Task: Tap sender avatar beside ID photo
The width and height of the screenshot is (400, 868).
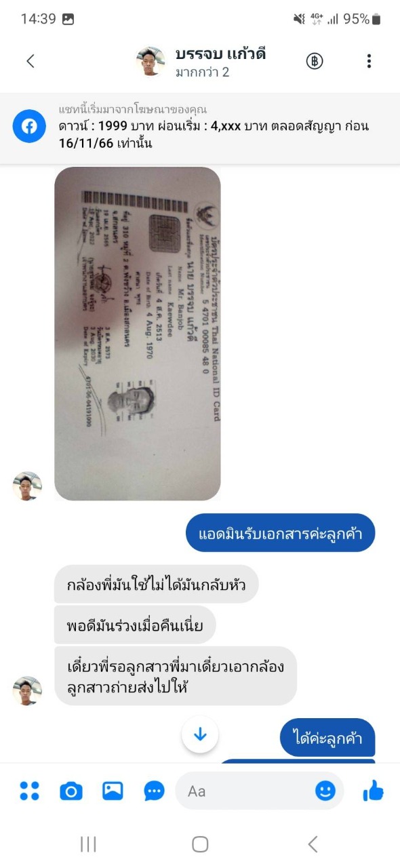Action: pyautogui.click(x=27, y=486)
